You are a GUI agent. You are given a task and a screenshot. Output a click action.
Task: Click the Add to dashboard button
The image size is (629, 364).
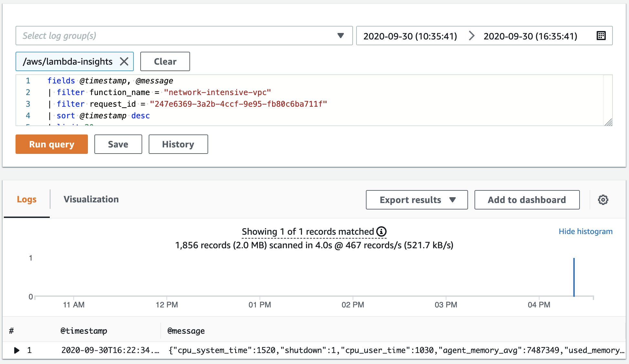[527, 200]
